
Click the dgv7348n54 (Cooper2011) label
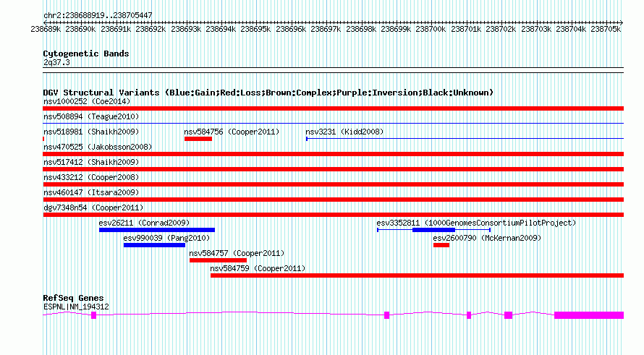click(93, 208)
